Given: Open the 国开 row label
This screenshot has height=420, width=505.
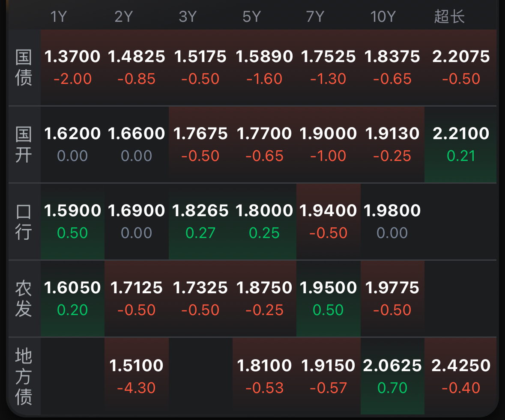Looking at the screenshot, I should pyautogui.click(x=24, y=144).
